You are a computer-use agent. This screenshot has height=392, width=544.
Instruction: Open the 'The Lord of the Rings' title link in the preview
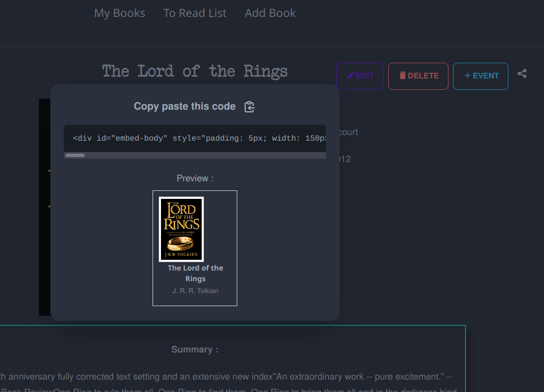[195, 273]
